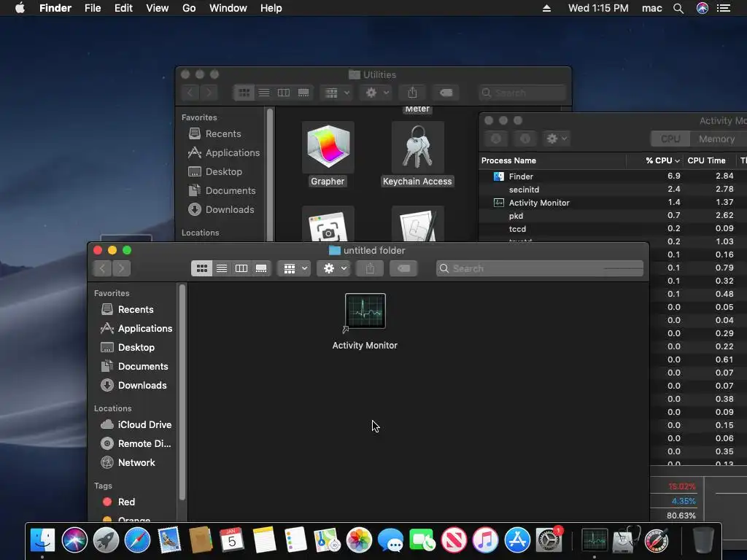The image size is (747, 560).
Task: Select the Screenshot app icon in Utilities
Action: (328, 225)
